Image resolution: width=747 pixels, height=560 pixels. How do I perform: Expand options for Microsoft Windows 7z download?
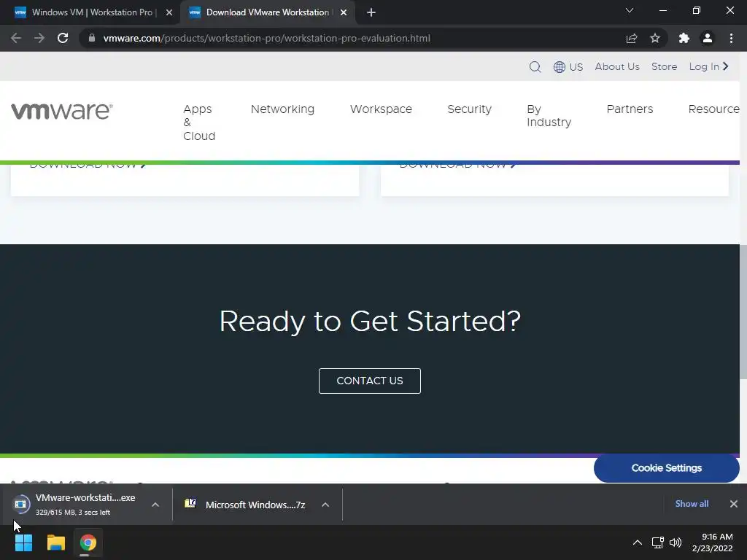click(x=325, y=505)
